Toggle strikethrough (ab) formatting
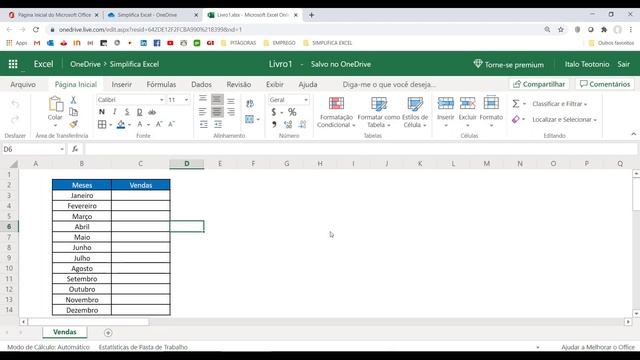The width and height of the screenshot is (640, 360). 152,112
